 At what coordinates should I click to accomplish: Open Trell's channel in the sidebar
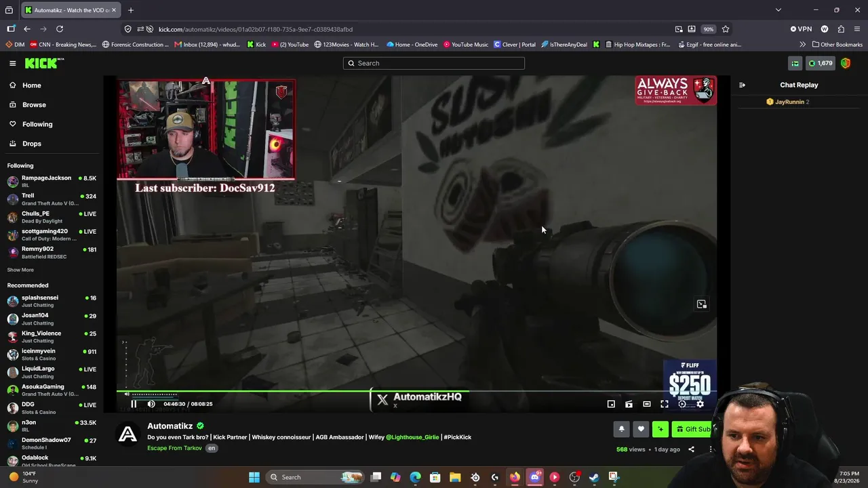pyautogui.click(x=52, y=199)
